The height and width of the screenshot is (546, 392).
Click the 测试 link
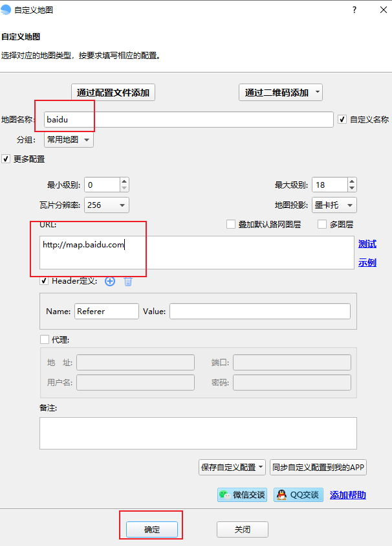[x=367, y=244]
